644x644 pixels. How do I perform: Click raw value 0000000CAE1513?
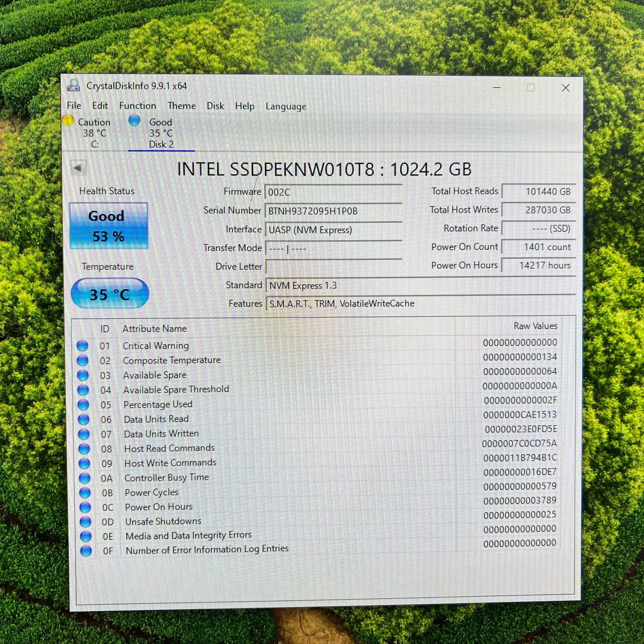pyautogui.click(x=520, y=414)
